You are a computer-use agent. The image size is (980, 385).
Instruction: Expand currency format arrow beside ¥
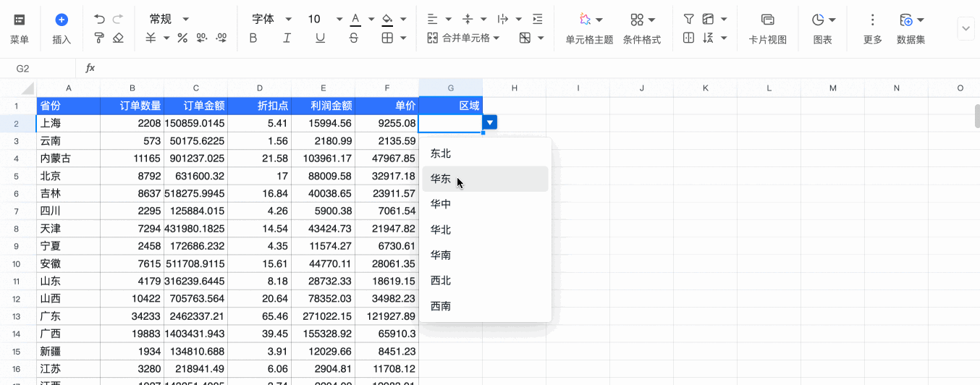point(166,38)
